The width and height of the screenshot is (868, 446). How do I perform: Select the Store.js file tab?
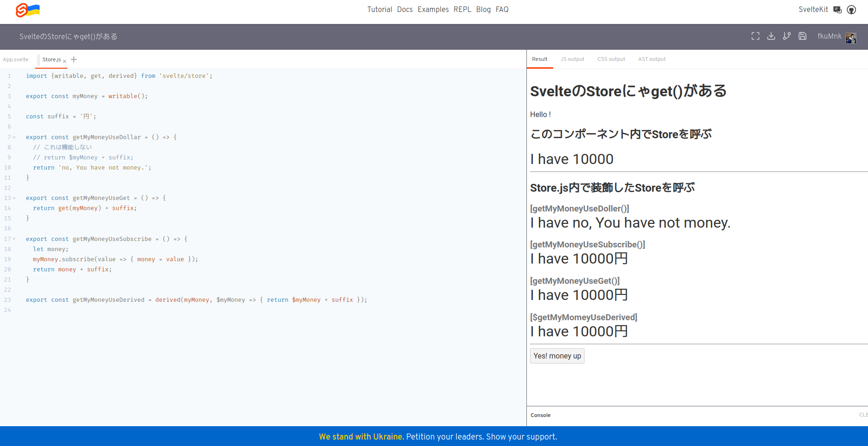(52, 59)
